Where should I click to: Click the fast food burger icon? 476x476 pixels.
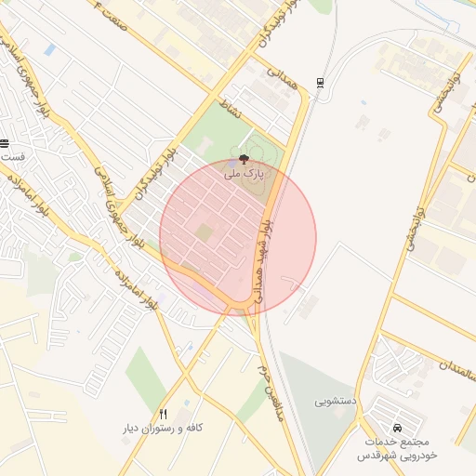(4, 144)
